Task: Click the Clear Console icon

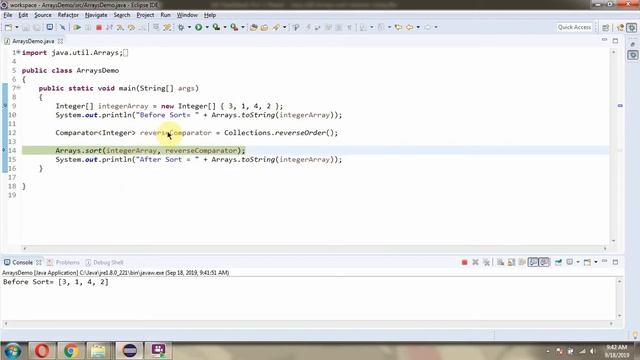Action: [500, 262]
